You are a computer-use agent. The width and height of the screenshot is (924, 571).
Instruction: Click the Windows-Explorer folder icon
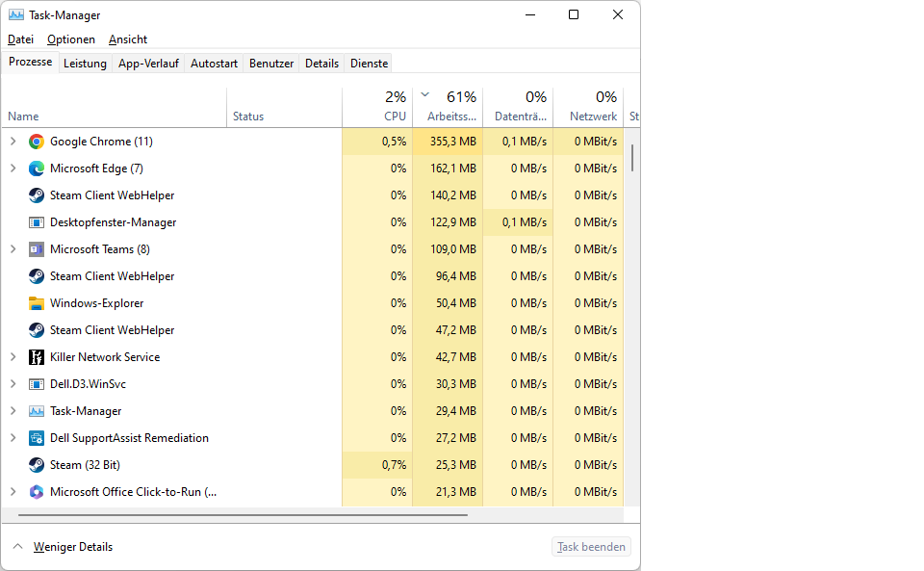37,303
